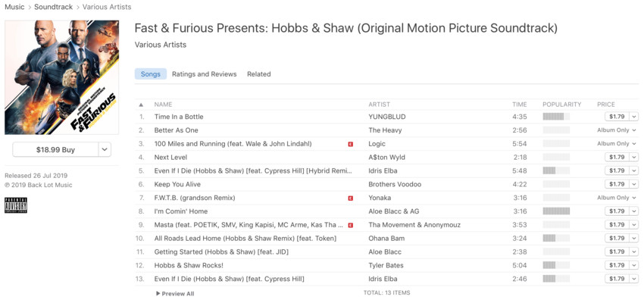Click the Parental Advisory label icon
The height and width of the screenshot is (303, 644).
click(16, 205)
